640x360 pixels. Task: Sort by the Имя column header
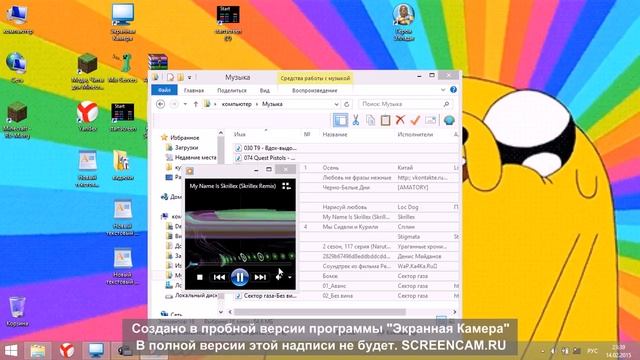coord(240,134)
